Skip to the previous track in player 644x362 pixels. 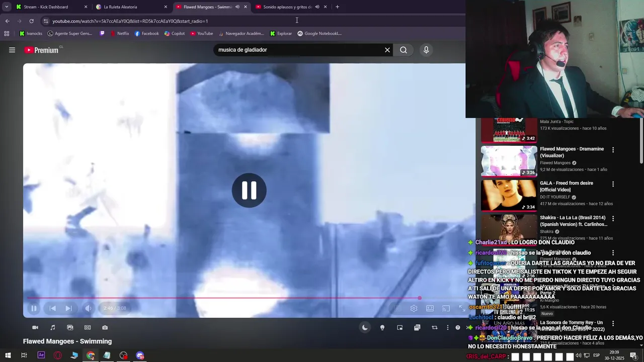pyautogui.click(x=52, y=308)
